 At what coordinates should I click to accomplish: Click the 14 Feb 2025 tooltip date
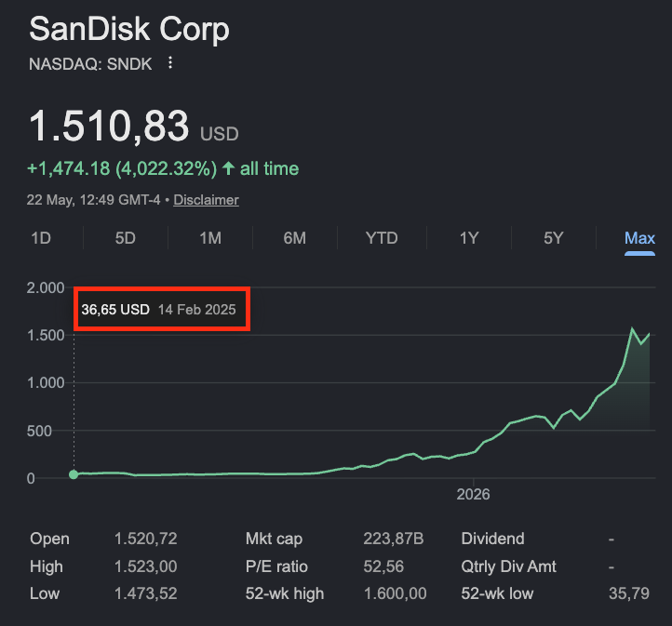pyautogui.click(x=197, y=309)
